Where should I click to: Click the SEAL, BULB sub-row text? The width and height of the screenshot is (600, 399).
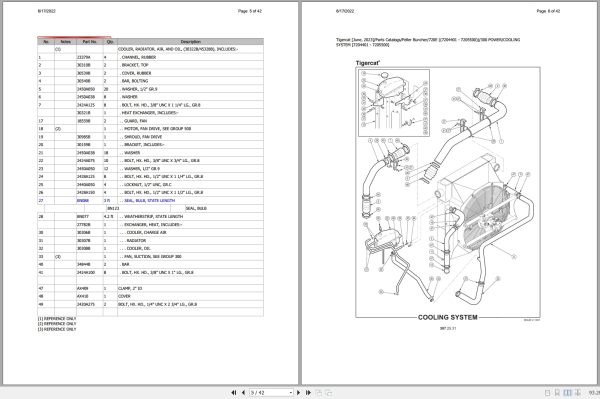click(196, 208)
